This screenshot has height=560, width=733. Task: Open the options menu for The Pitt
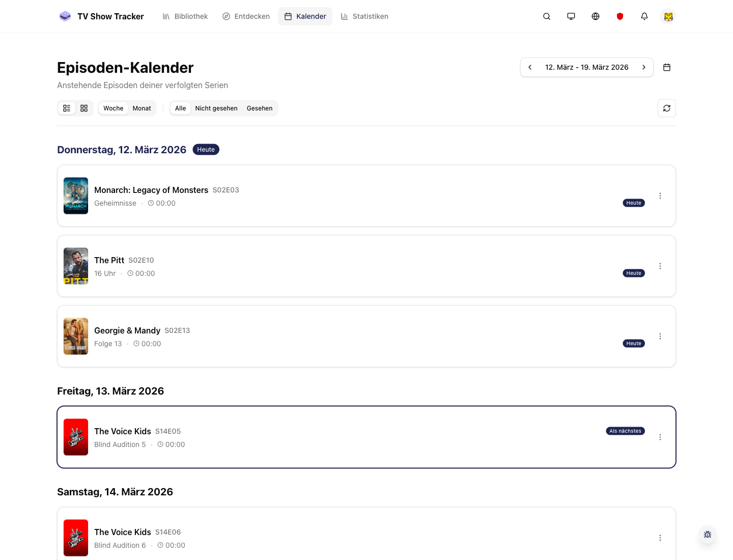(x=660, y=266)
